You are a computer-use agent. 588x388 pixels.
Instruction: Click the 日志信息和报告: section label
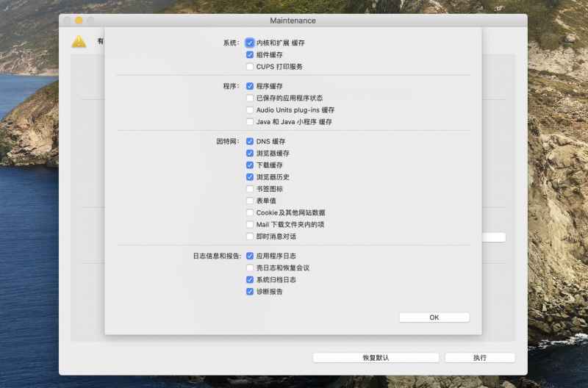coord(217,256)
